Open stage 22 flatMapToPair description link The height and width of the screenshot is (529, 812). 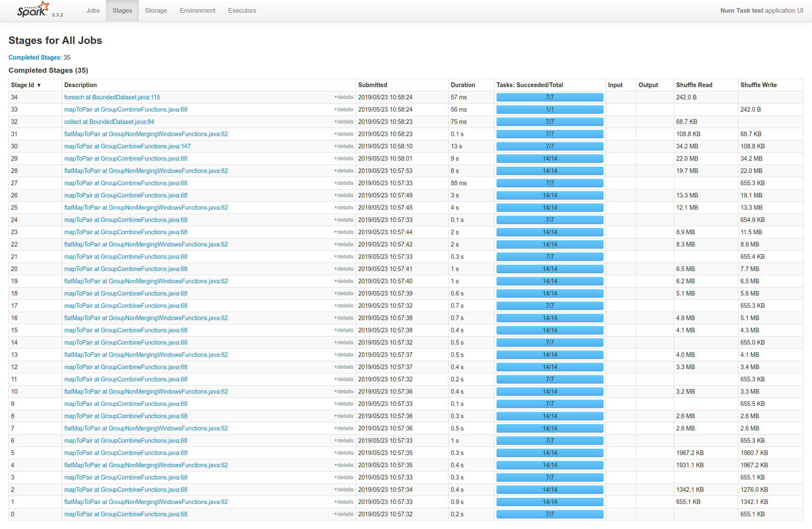[146, 244]
